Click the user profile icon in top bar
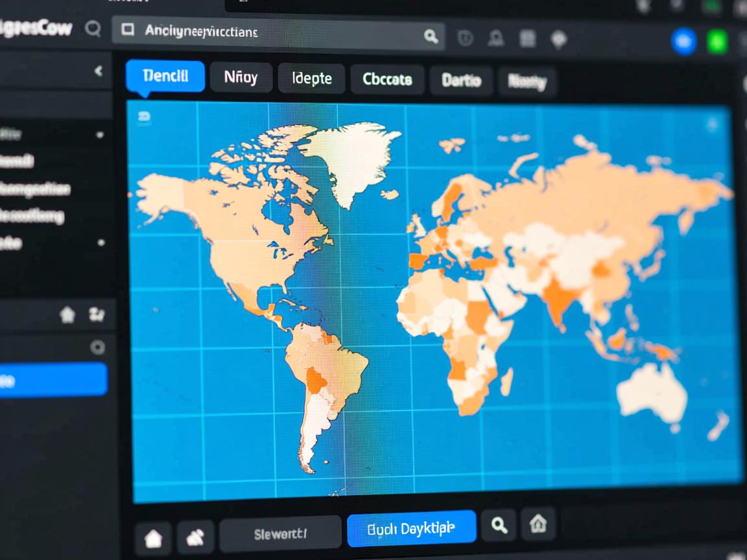The image size is (747, 560). pos(496,39)
